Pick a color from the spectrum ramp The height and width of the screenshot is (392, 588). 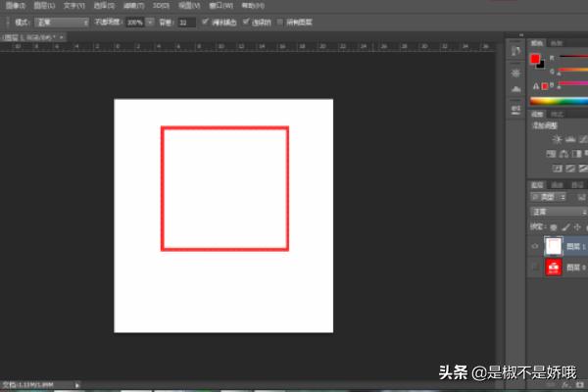click(559, 101)
